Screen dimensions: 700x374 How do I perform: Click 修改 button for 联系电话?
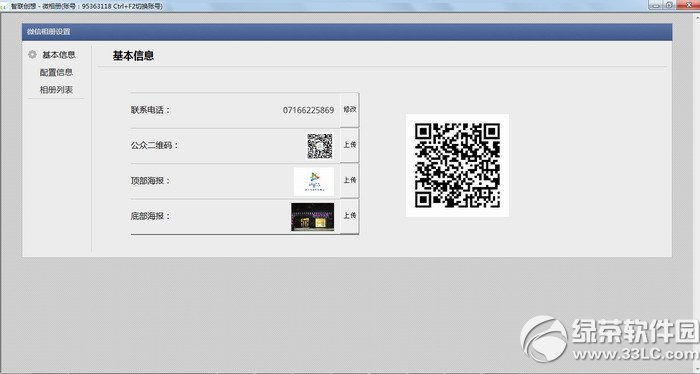350,109
